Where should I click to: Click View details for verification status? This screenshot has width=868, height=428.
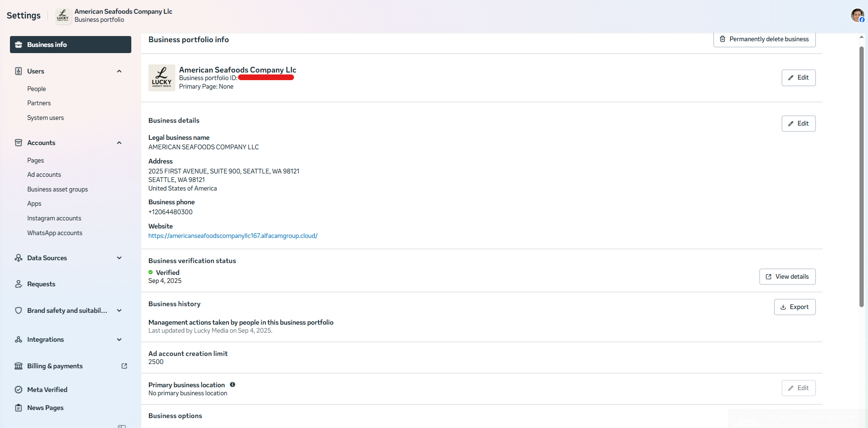click(x=787, y=277)
